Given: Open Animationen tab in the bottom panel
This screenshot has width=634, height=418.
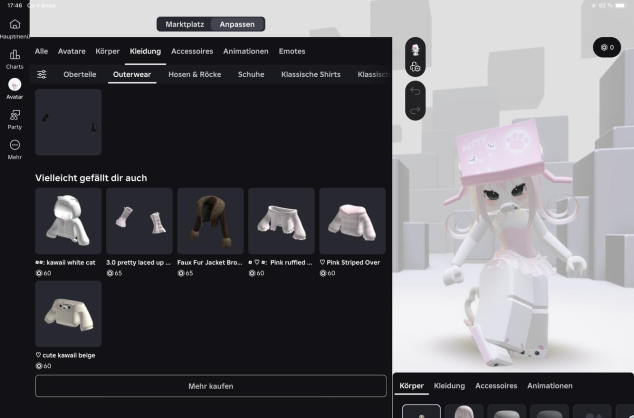Looking at the screenshot, I should click(550, 385).
